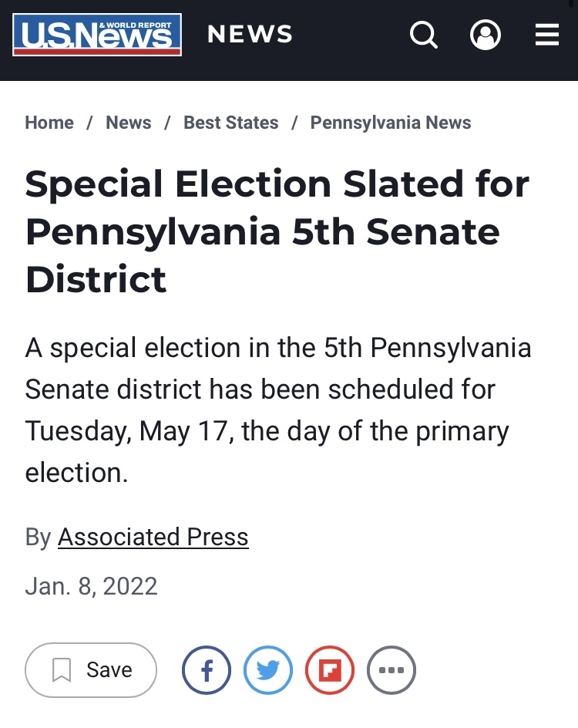The image size is (578, 728).
Task: Open Pennsylvania News breadcrumb
Action: click(x=391, y=123)
